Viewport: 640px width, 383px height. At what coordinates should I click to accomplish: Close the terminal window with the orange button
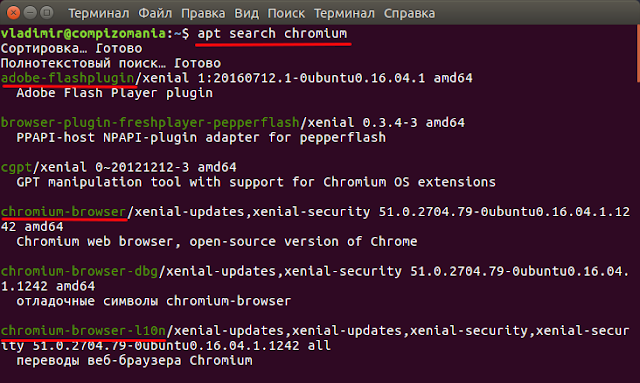[x=13, y=13]
